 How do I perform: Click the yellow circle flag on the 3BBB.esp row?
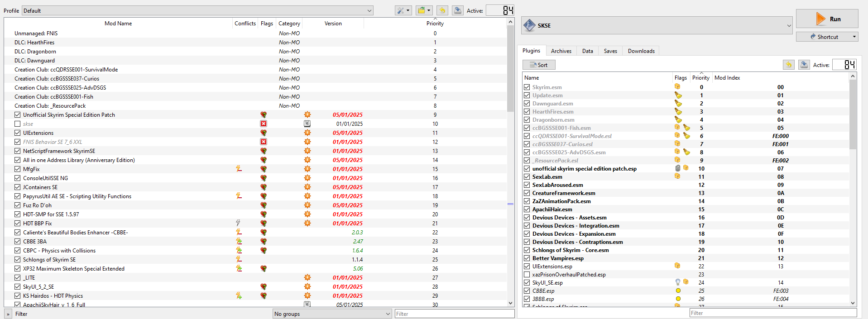tap(678, 299)
